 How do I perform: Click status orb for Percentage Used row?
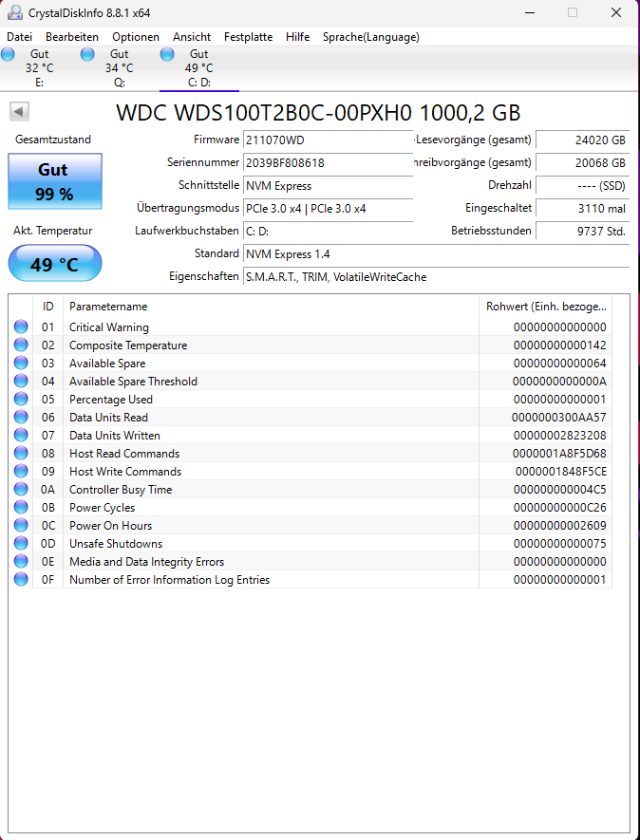pyautogui.click(x=21, y=399)
